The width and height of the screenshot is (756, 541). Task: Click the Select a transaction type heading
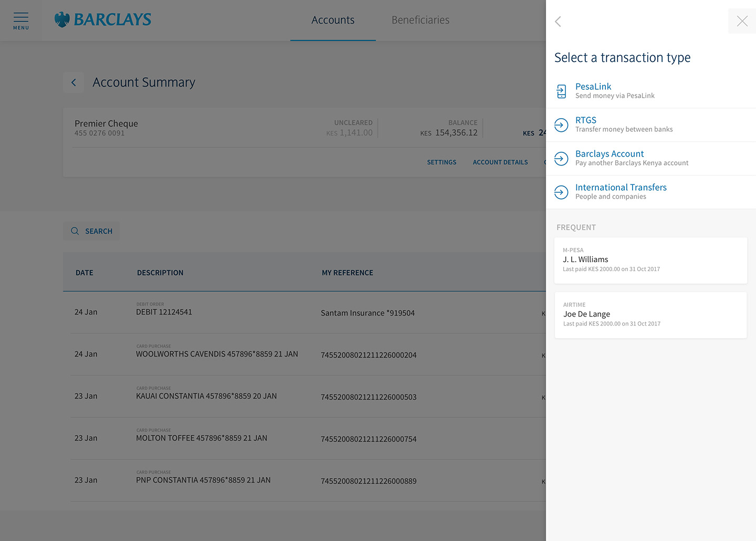point(622,58)
